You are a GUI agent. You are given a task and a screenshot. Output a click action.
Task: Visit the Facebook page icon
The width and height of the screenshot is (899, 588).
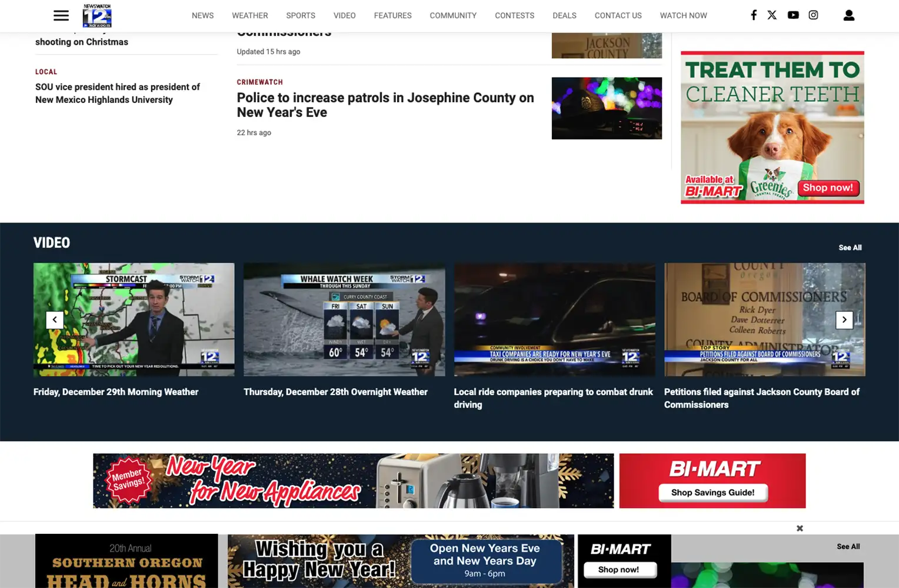pos(754,15)
